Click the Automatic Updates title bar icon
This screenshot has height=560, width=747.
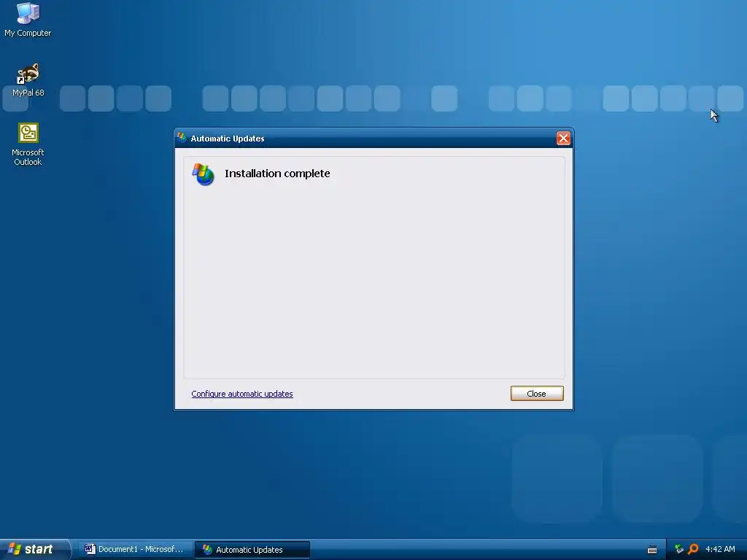click(182, 138)
